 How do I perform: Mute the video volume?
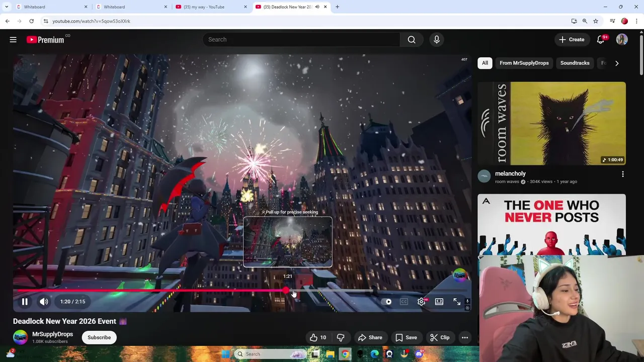click(x=44, y=302)
